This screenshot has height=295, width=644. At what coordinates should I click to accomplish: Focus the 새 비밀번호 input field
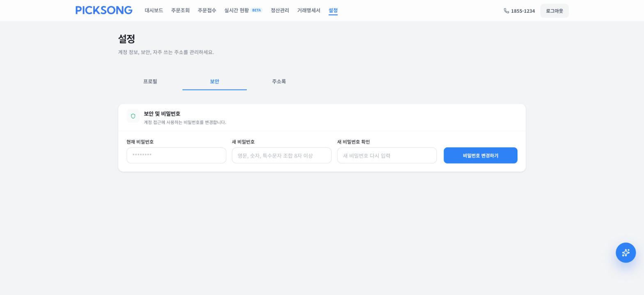282,155
